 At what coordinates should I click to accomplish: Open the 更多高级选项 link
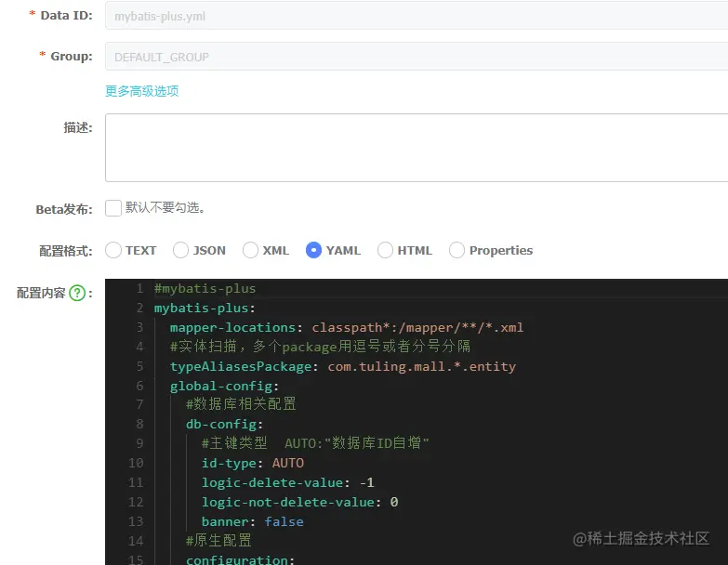point(141,91)
